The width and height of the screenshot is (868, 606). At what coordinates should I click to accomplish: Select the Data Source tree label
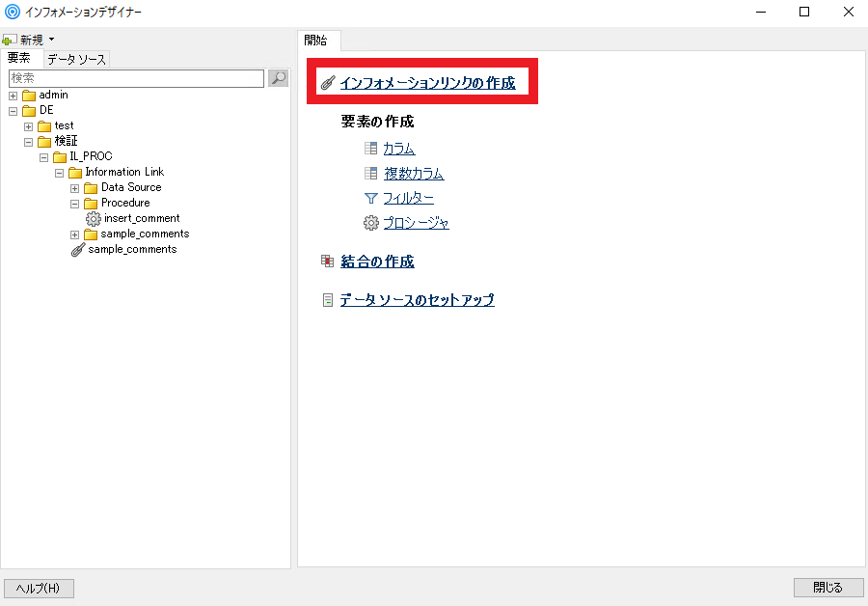pyautogui.click(x=131, y=187)
